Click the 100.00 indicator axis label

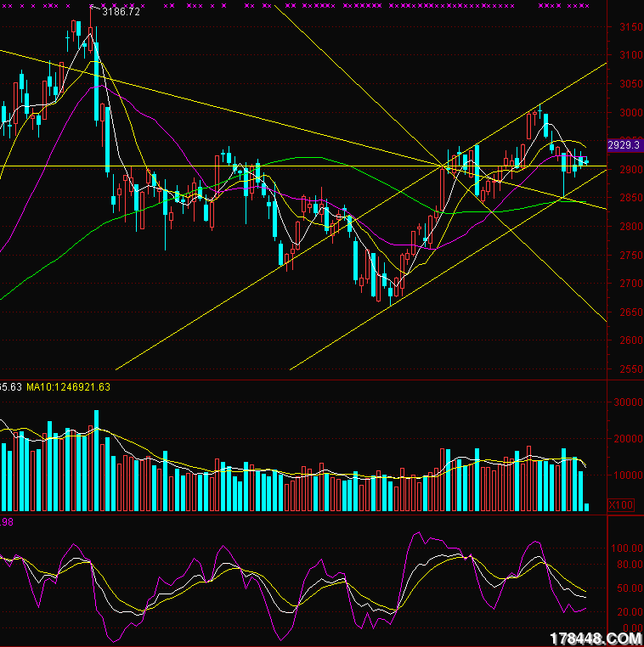[627, 549]
